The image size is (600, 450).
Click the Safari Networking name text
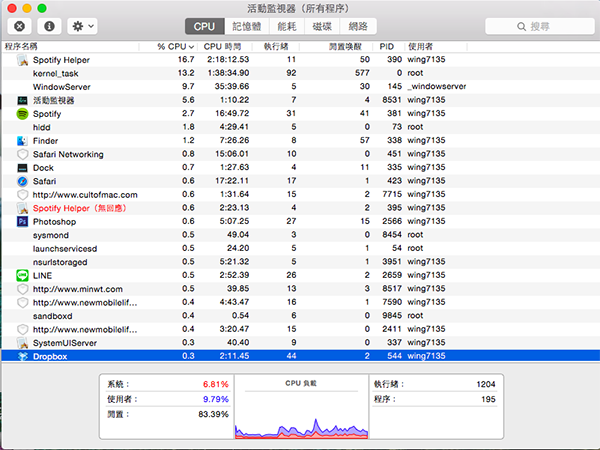click(68, 154)
